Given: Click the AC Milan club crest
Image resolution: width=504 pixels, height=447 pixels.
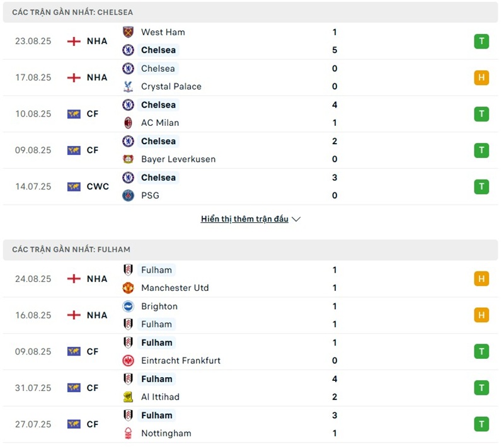Looking at the screenshot, I should click(129, 123).
